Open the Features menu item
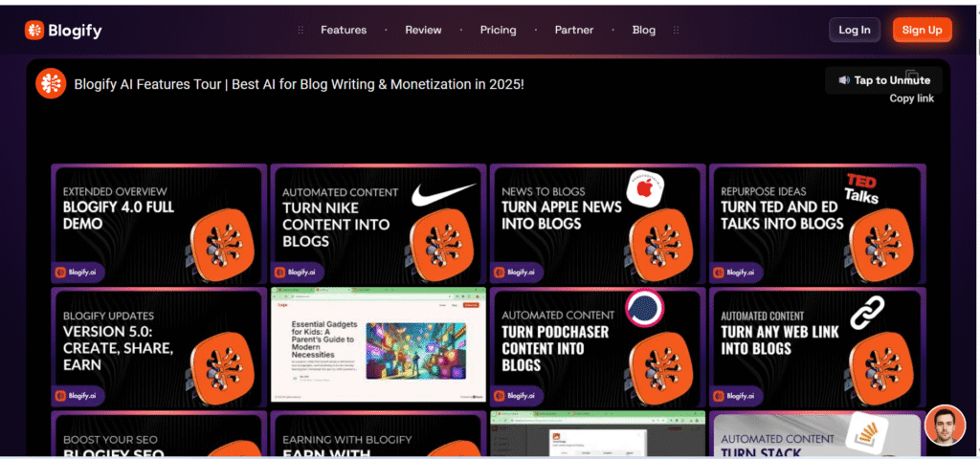Image resolution: width=980 pixels, height=459 pixels. tap(344, 30)
